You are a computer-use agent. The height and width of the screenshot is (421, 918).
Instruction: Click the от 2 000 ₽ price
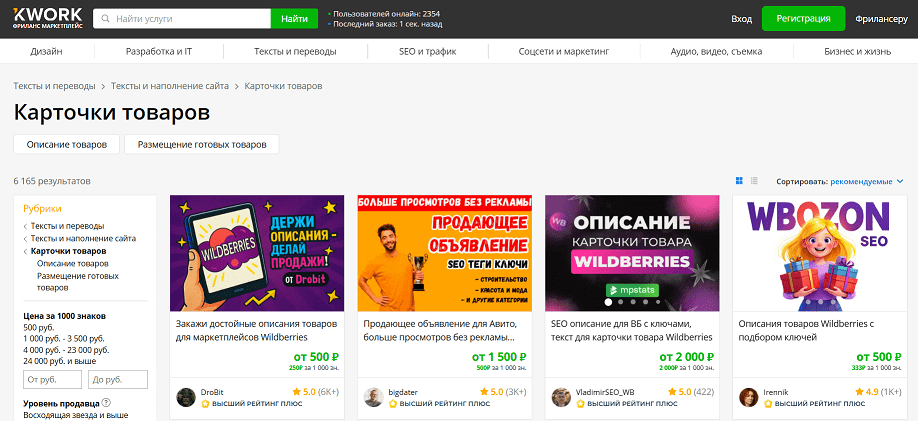(687, 357)
